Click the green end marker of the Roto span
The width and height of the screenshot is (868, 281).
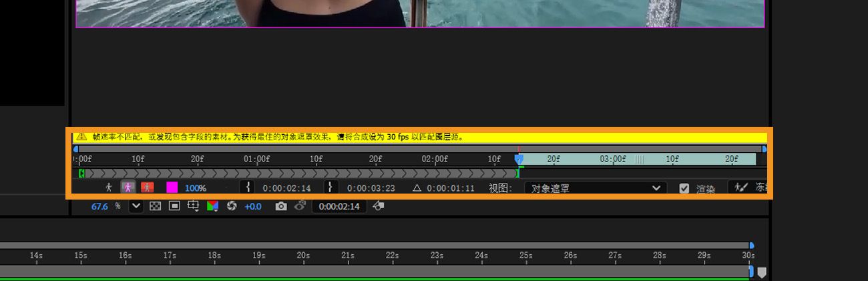click(518, 174)
